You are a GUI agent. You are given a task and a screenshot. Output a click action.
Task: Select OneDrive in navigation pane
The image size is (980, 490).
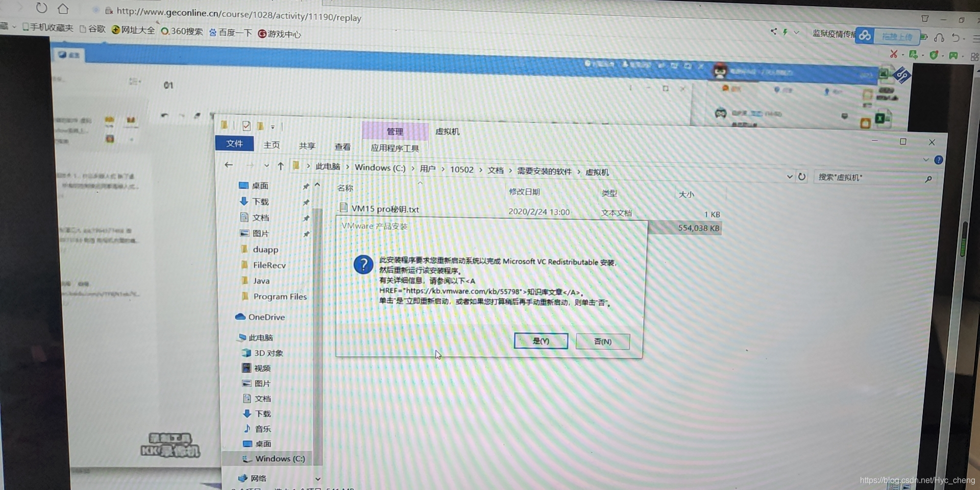point(266,317)
